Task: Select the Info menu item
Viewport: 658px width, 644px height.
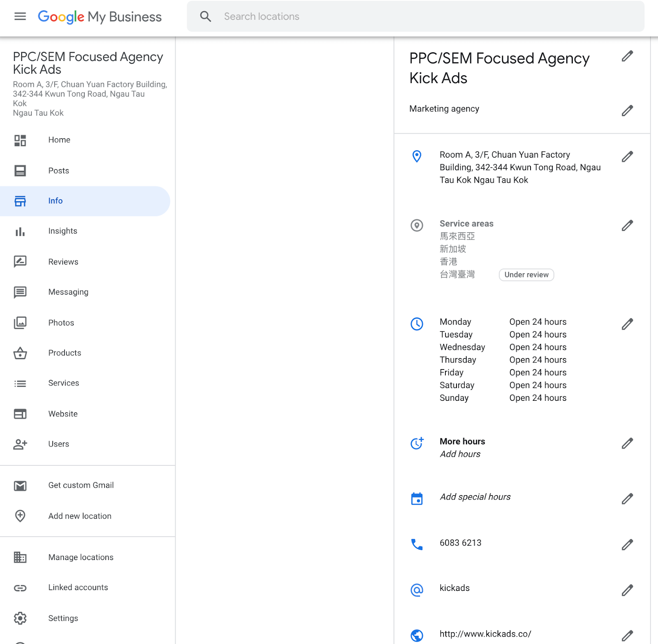Action: pos(85,201)
